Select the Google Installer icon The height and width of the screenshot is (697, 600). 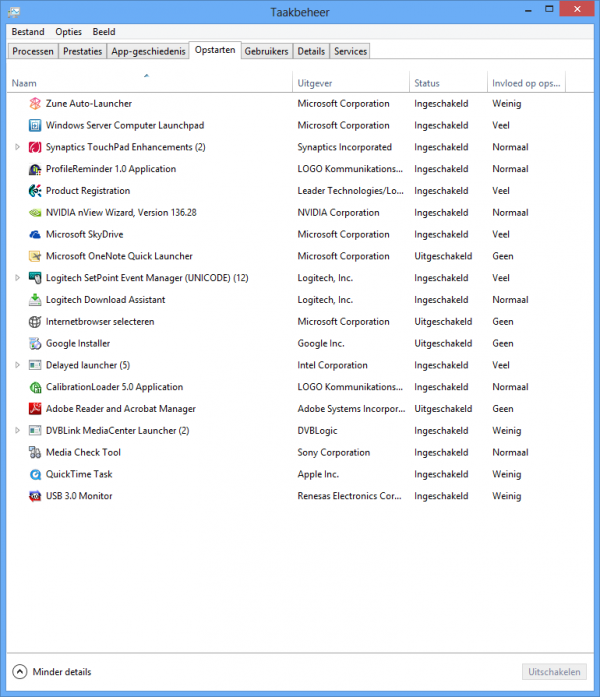[x=35, y=343]
